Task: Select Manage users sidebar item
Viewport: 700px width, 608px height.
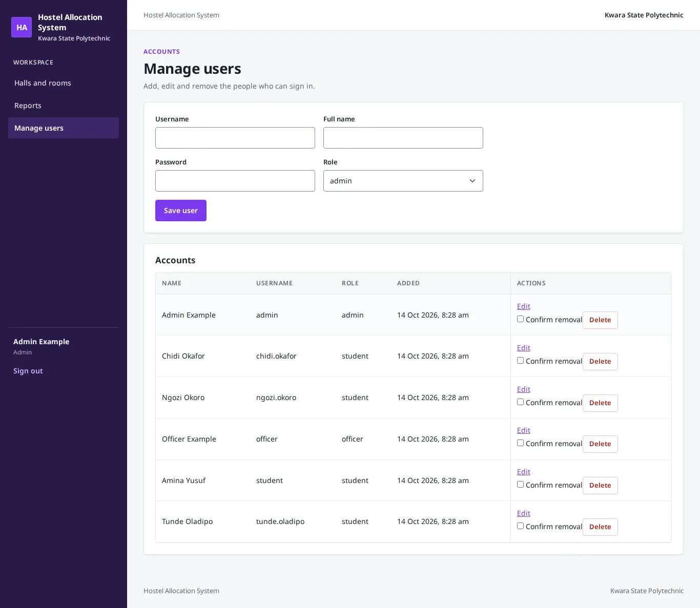Action: 64,128
